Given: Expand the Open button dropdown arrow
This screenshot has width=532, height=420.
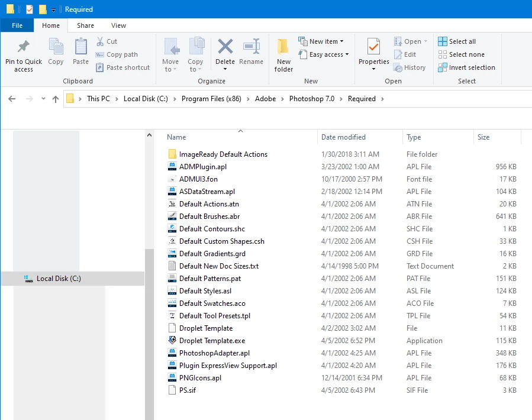Looking at the screenshot, I should [426, 41].
